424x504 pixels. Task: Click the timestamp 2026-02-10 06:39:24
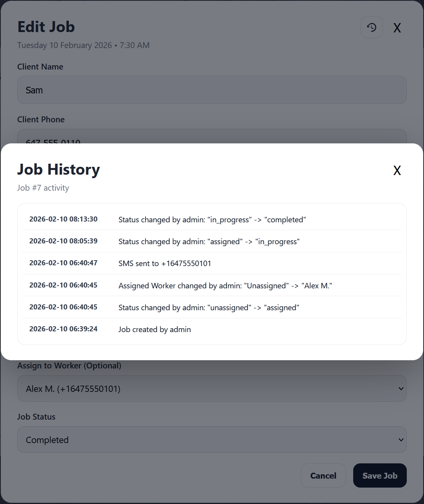click(x=63, y=329)
